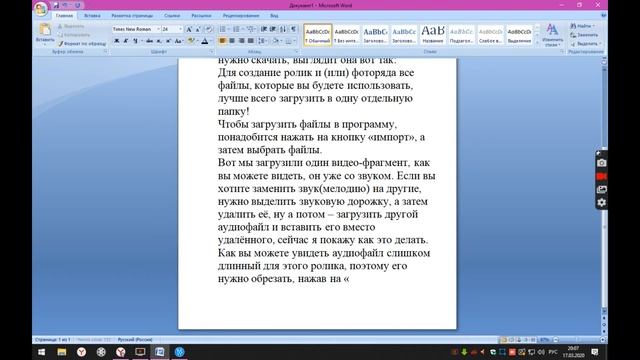The image size is (640, 360).
Task: Click Найти (Find) in editing group
Action: click(582, 26)
